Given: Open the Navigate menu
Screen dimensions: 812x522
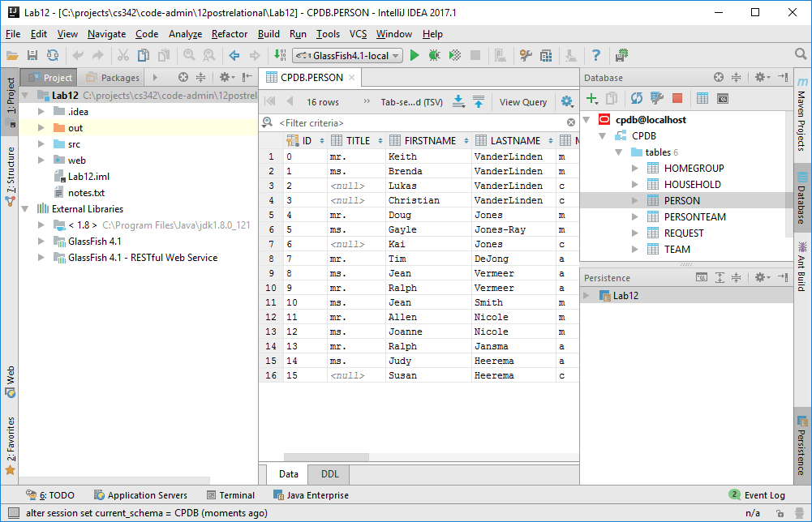Looking at the screenshot, I should click(107, 34).
